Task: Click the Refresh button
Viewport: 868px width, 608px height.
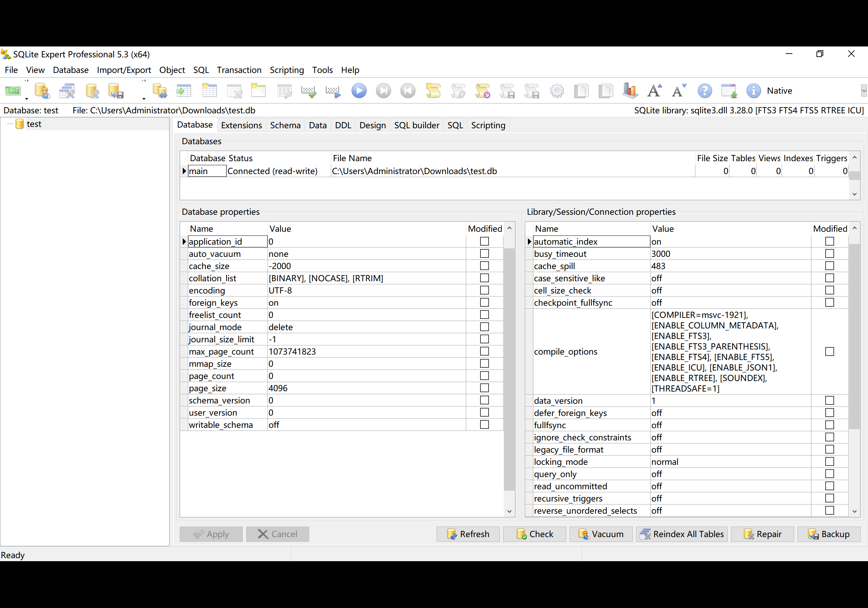Action: click(468, 534)
